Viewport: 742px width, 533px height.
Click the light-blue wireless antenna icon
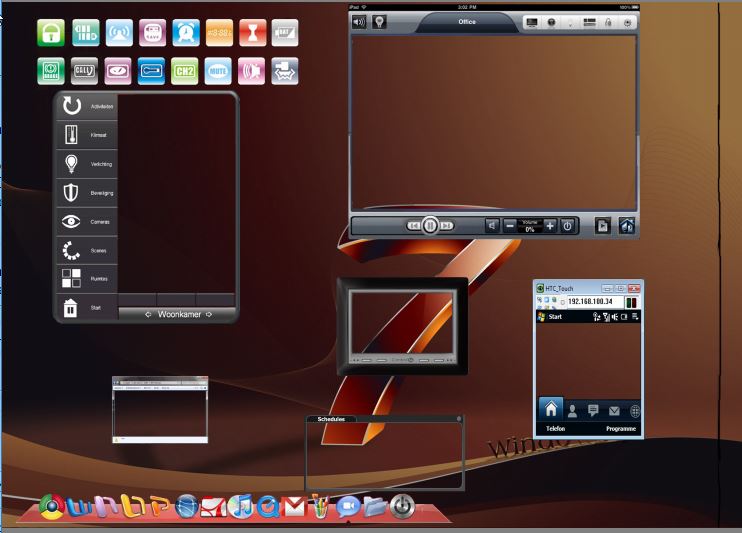119,33
